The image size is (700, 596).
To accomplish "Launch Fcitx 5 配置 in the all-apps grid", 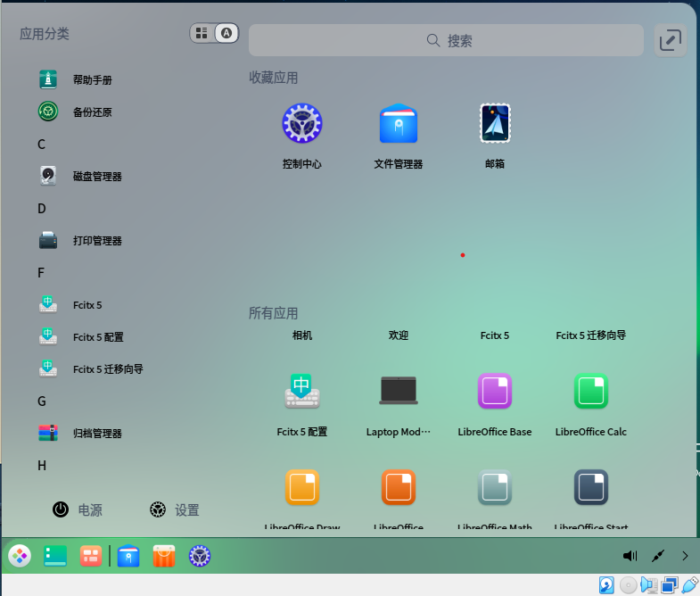I will point(302,404).
